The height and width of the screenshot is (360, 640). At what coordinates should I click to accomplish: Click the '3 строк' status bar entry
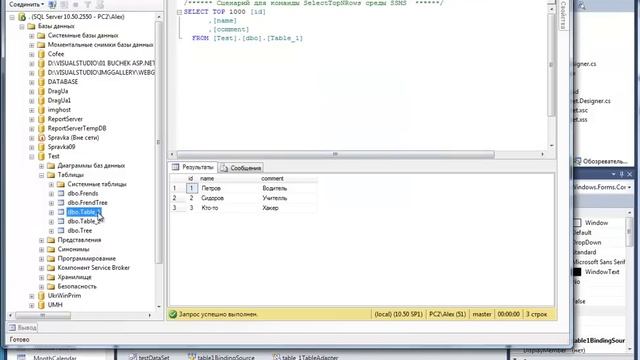click(x=536, y=314)
